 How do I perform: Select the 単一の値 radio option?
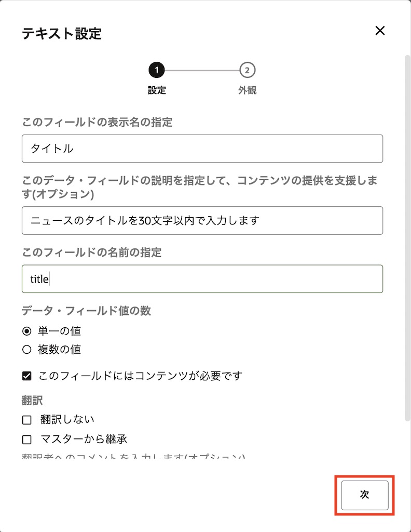[x=27, y=331]
